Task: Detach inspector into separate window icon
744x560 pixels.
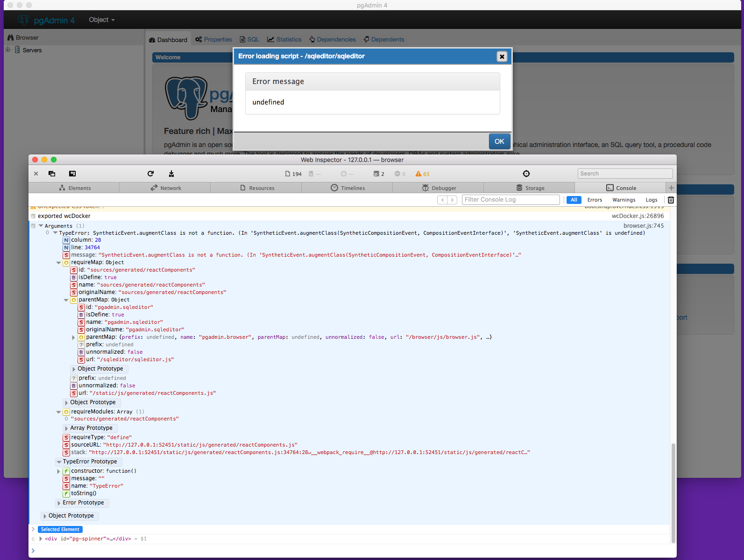Action: (x=52, y=174)
